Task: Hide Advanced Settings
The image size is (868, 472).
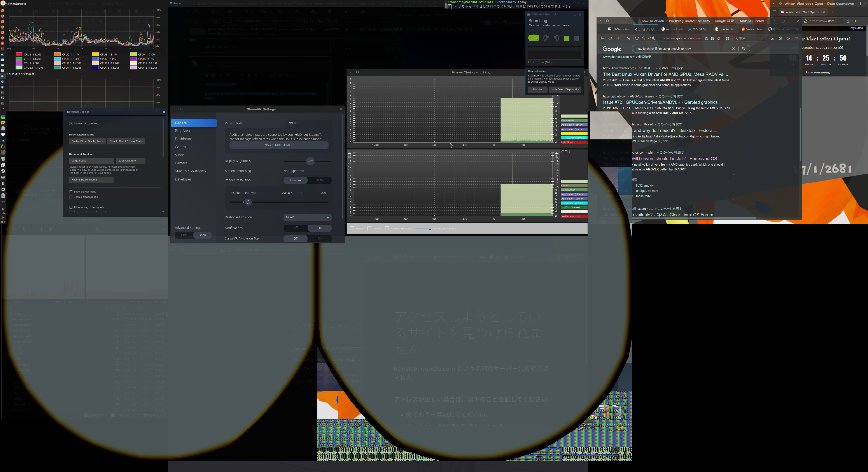Action: pos(184,235)
